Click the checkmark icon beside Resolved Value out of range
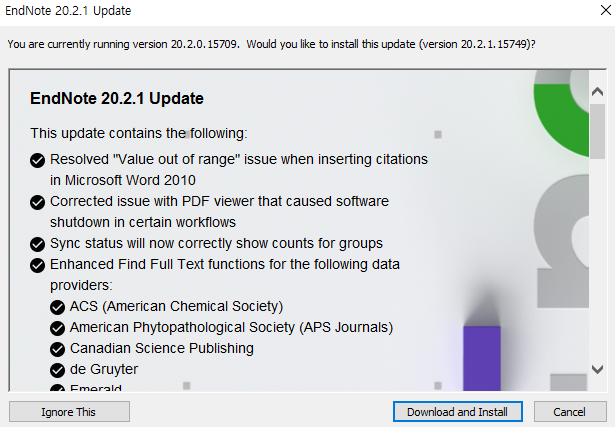Image resolution: width=615 pixels, height=427 pixels. tap(38, 160)
